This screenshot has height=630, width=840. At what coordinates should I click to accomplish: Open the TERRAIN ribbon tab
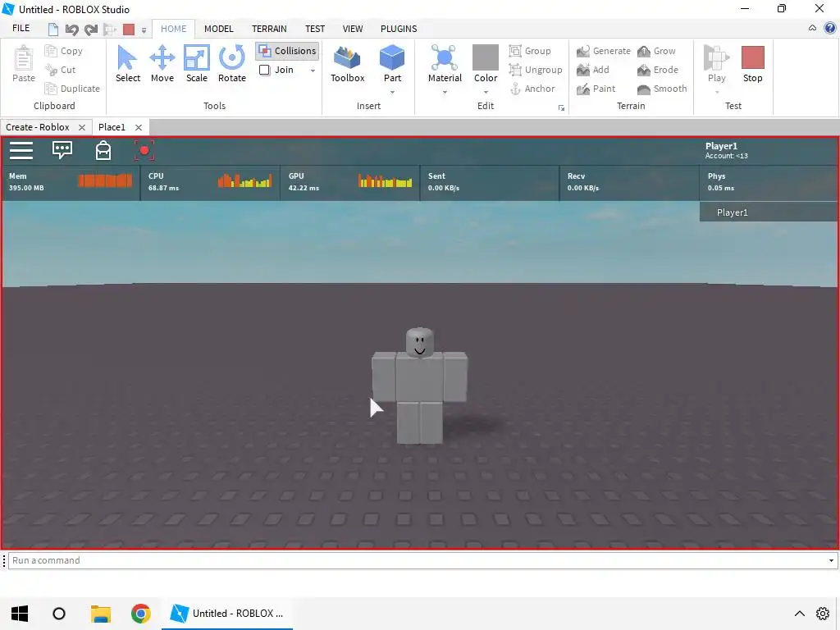[269, 29]
